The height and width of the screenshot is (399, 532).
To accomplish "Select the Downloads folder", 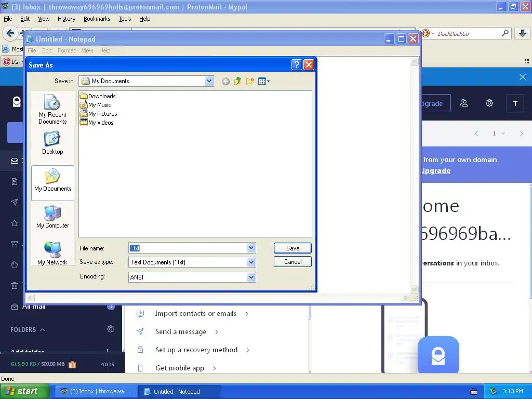I will [x=98, y=96].
